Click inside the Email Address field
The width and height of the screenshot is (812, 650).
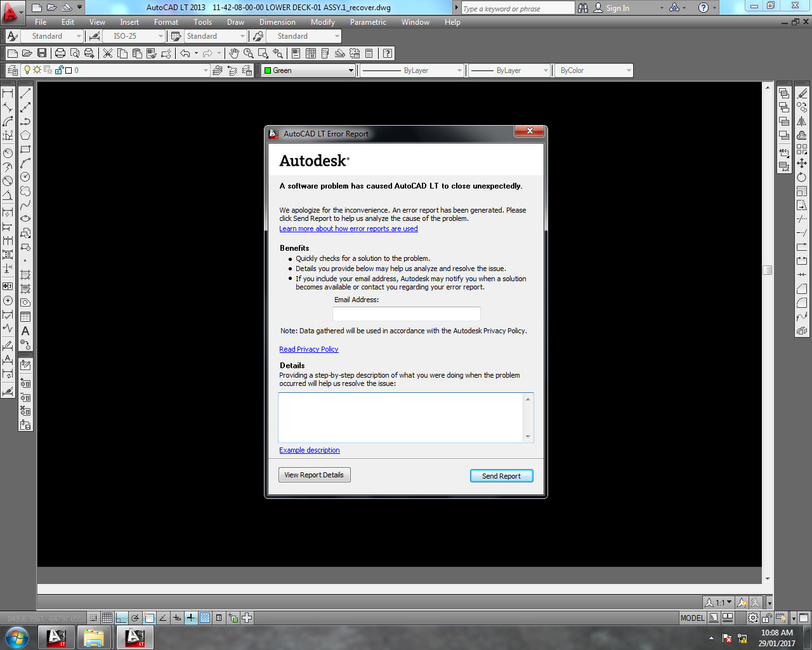pyautogui.click(x=406, y=313)
